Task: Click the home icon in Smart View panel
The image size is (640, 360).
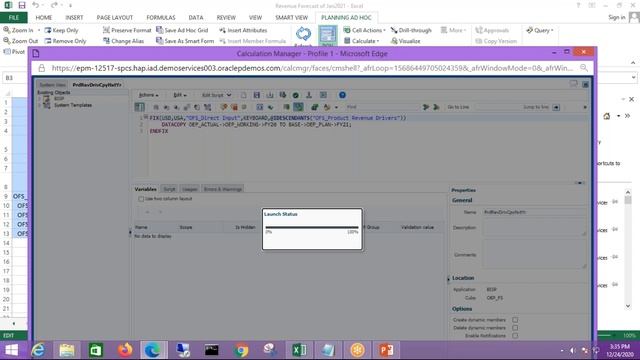Action: pyautogui.click(x=607, y=116)
